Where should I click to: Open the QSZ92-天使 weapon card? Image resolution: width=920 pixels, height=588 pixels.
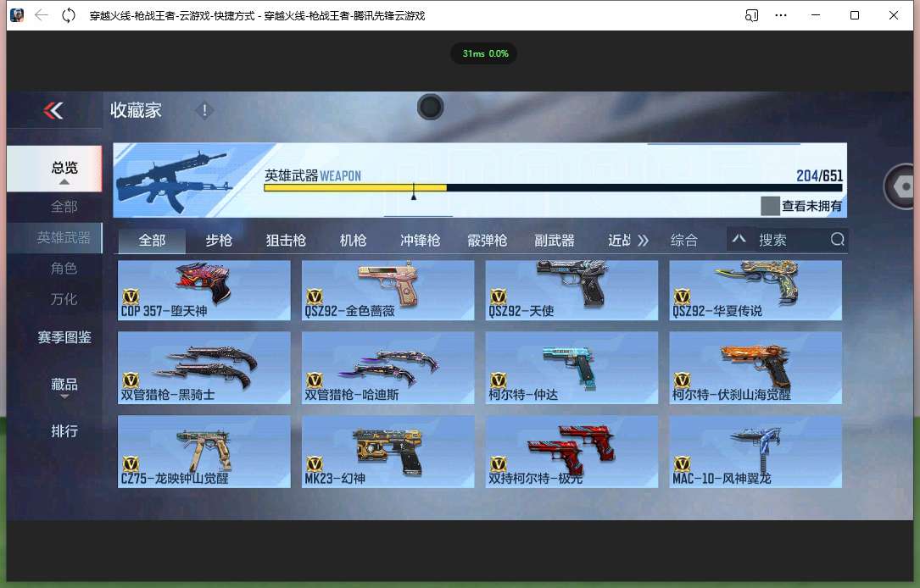[572, 291]
